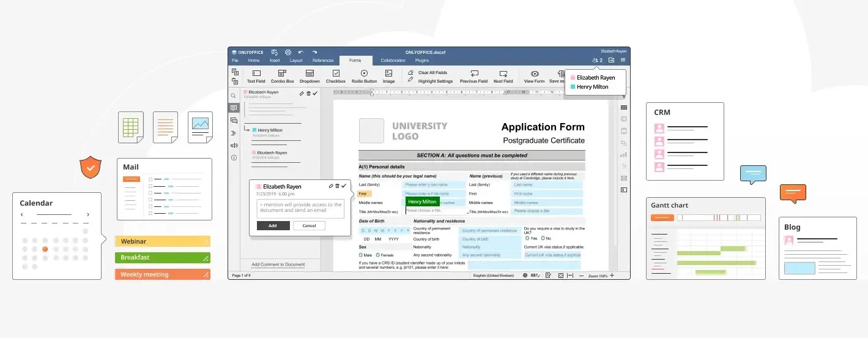
Task: Open the Collaboration tab
Action: pyautogui.click(x=393, y=61)
